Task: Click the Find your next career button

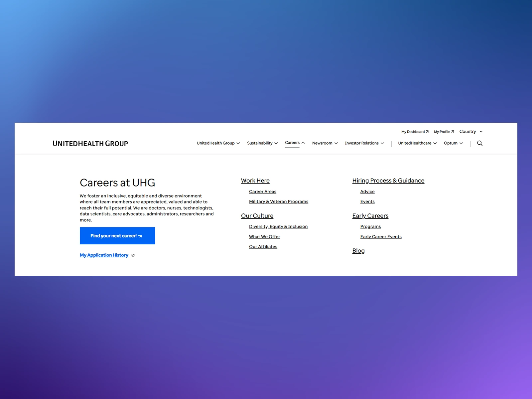Action: [x=117, y=236]
